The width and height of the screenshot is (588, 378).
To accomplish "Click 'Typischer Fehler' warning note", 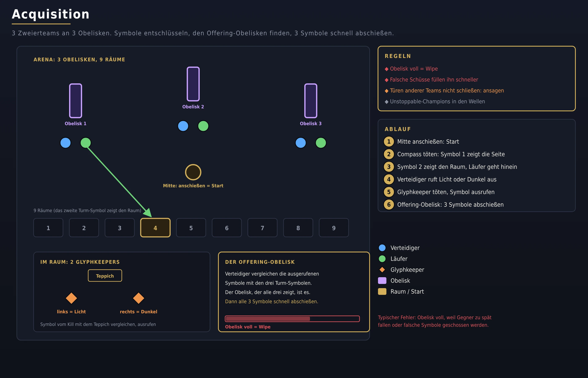I will click(x=434, y=321).
